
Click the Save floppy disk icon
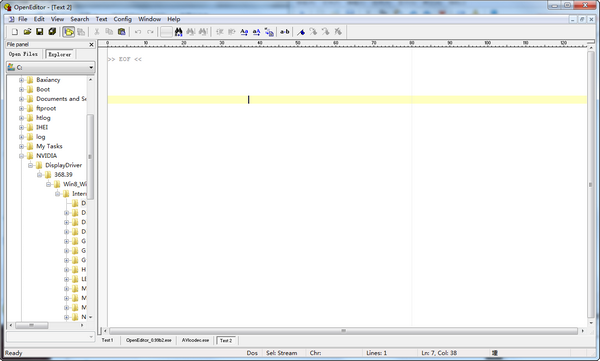coord(39,32)
